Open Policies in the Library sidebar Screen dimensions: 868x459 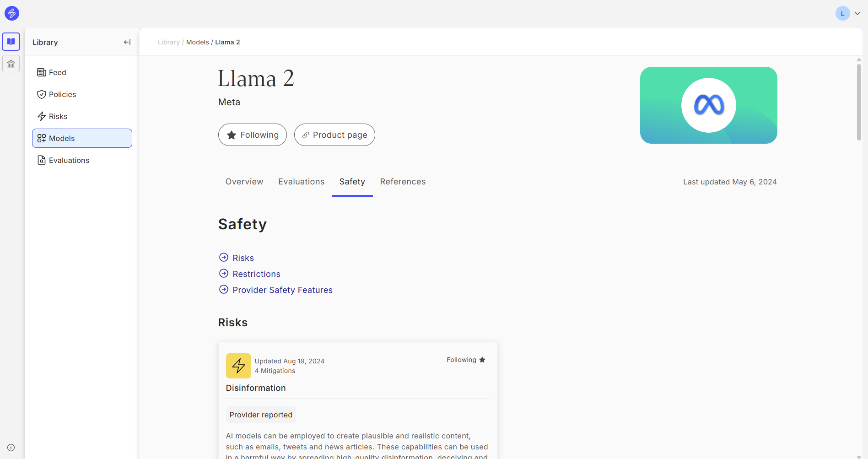(82, 94)
